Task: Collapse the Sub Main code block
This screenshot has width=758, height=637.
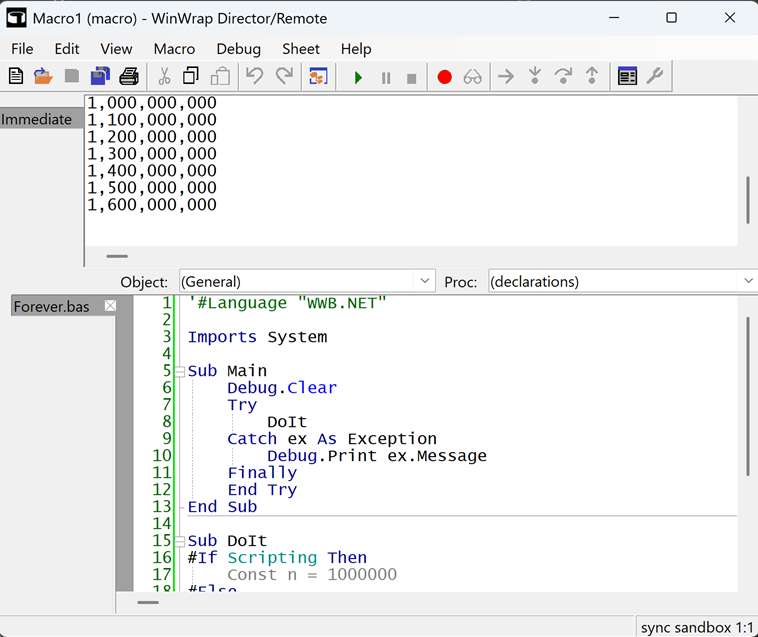Action: click(x=180, y=372)
